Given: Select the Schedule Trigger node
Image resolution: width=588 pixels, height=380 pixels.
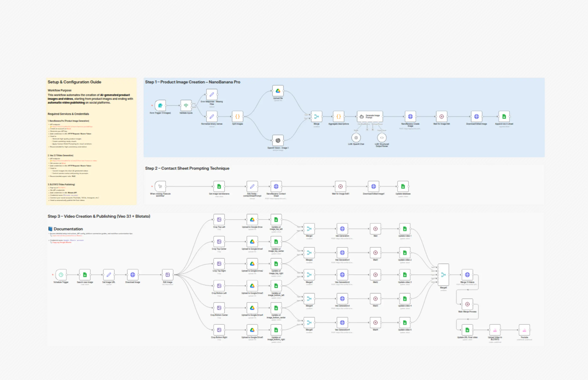Looking at the screenshot, I should click(x=61, y=275).
